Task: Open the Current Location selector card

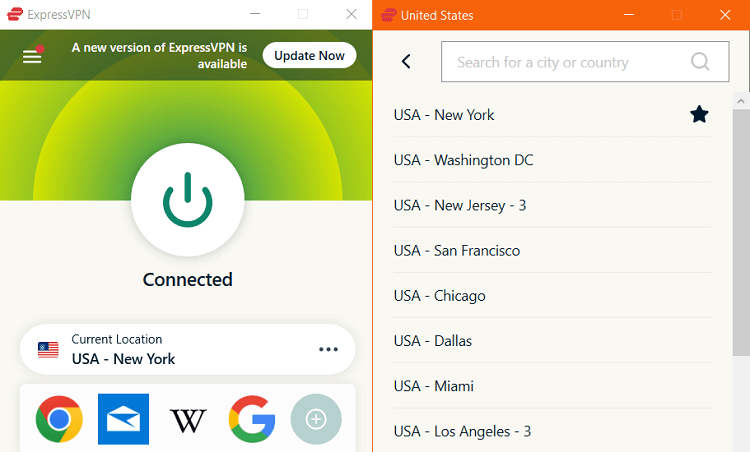Action: click(188, 350)
